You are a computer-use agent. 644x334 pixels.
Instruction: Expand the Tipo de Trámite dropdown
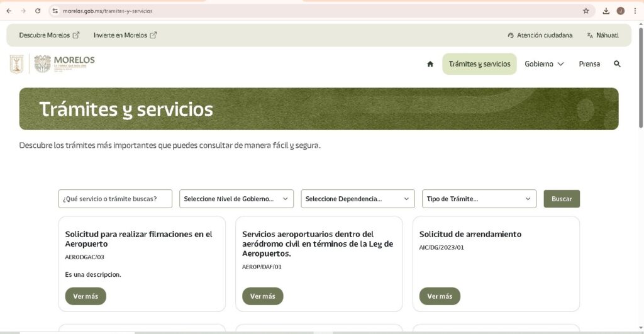click(479, 199)
